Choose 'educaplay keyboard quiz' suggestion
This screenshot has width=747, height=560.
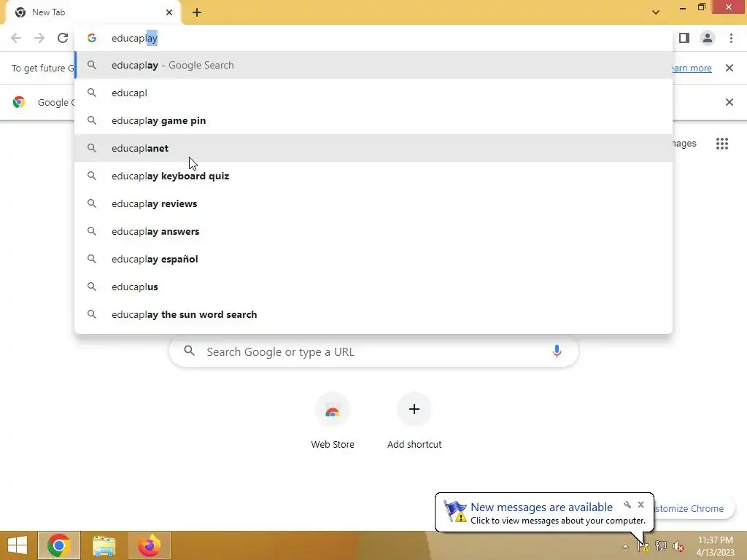pyautogui.click(x=373, y=176)
